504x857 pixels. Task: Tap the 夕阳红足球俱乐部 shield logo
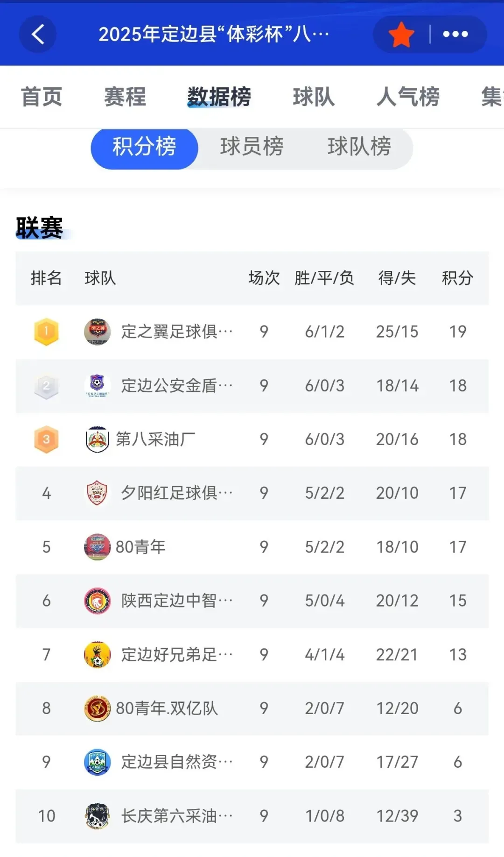pyautogui.click(x=97, y=493)
